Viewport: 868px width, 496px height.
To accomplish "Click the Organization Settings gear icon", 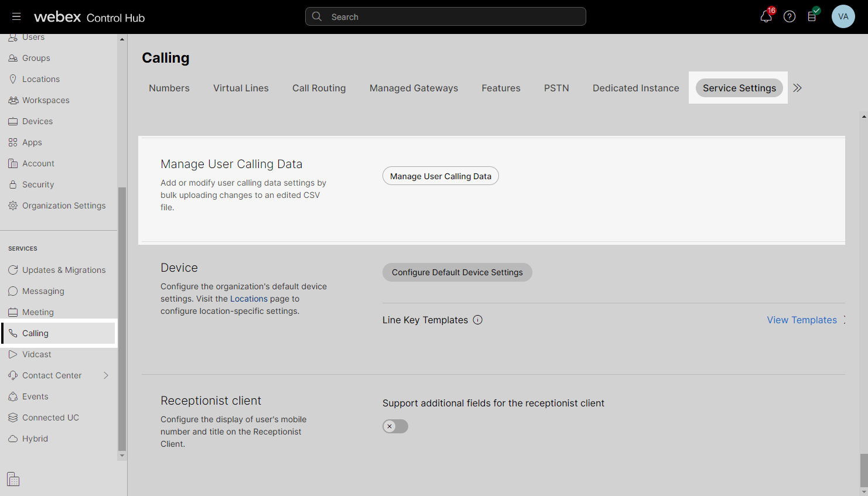I will pos(13,206).
